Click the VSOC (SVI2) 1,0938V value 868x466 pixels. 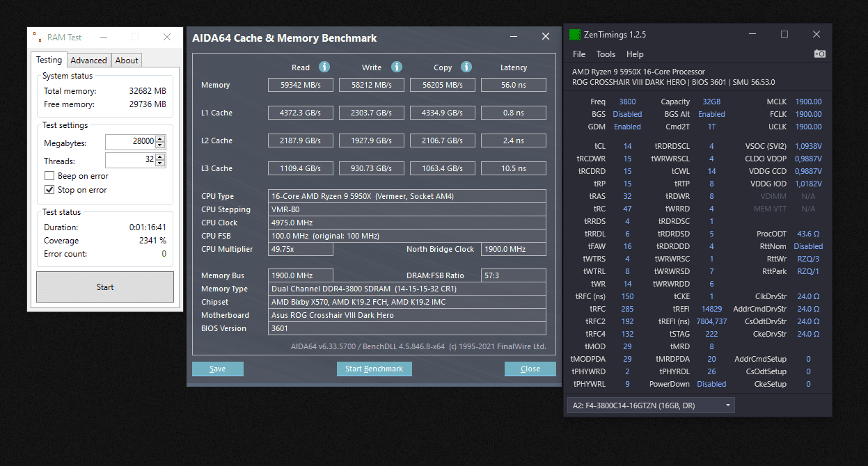click(808, 146)
